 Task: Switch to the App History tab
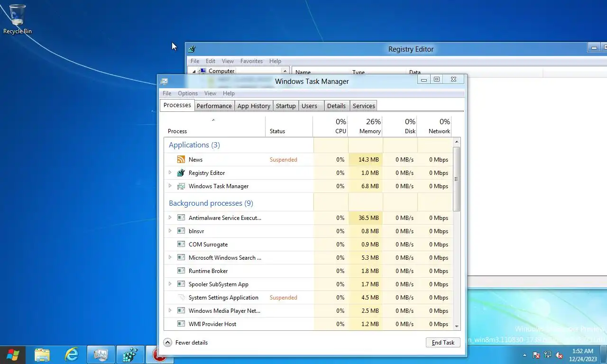[x=254, y=106]
